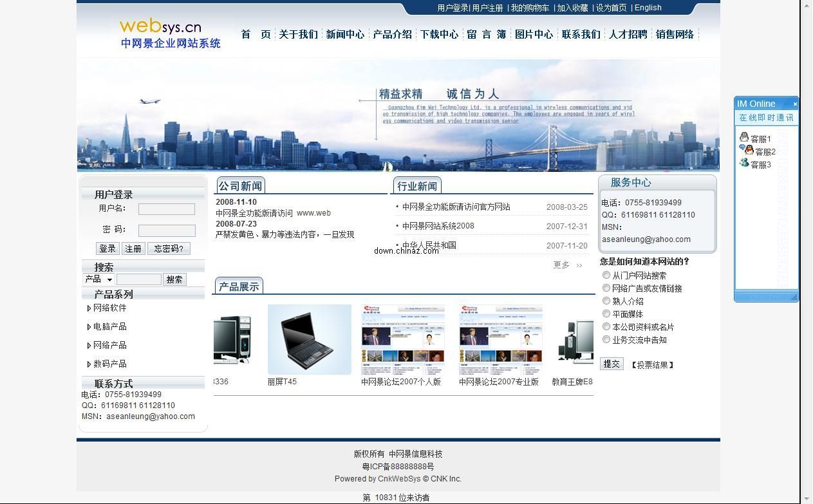Select the 熟人介绍 radio button
Viewport: 813px width, 504px height.
(606, 301)
